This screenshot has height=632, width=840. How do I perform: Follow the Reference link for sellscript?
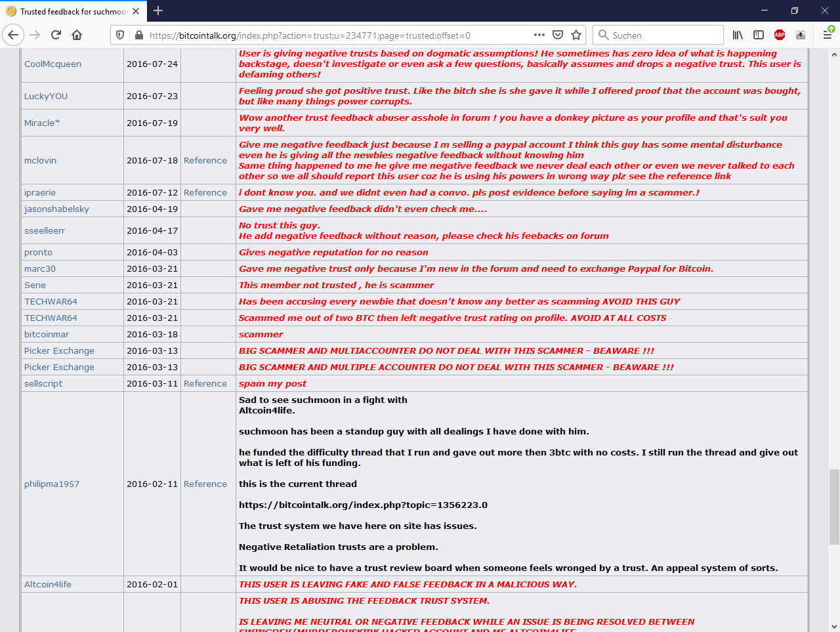(205, 384)
